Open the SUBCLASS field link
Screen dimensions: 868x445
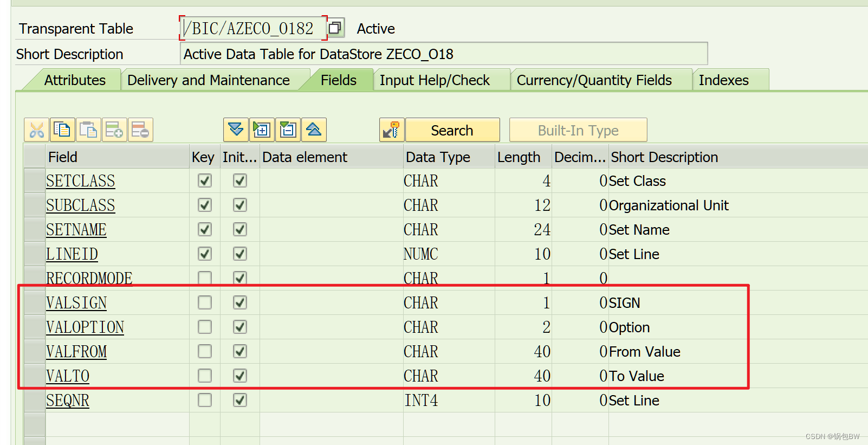80,205
